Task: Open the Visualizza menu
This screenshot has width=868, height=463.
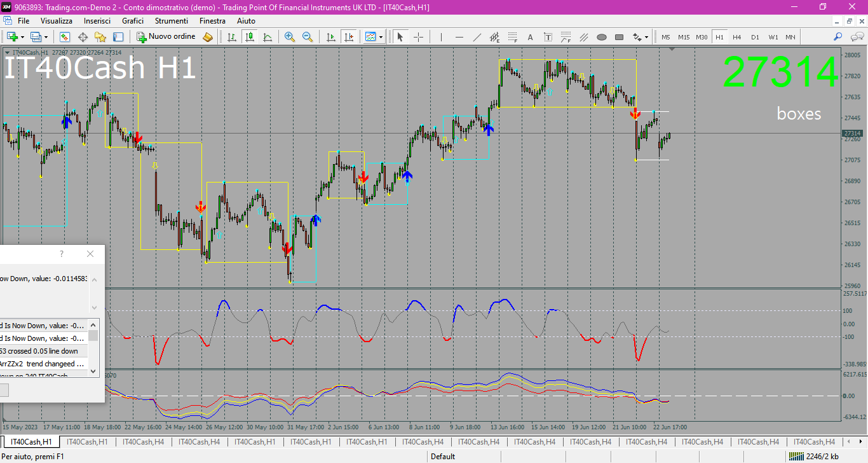Action: coord(57,21)
